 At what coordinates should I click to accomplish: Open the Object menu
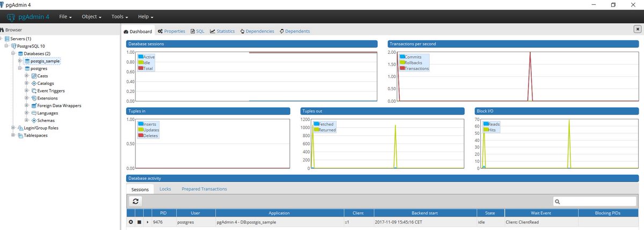click(92, 17)
